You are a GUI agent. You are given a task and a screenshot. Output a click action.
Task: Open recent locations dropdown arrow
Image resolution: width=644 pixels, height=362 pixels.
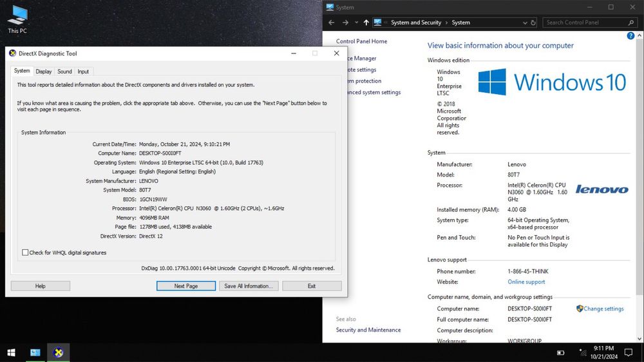(x=356, y=23)
